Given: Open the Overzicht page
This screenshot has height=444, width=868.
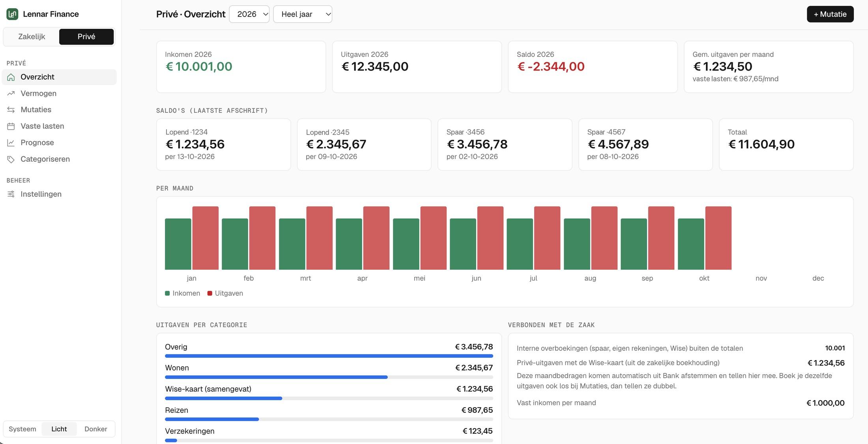Looking at the screenshot, I should click(59, 77).
